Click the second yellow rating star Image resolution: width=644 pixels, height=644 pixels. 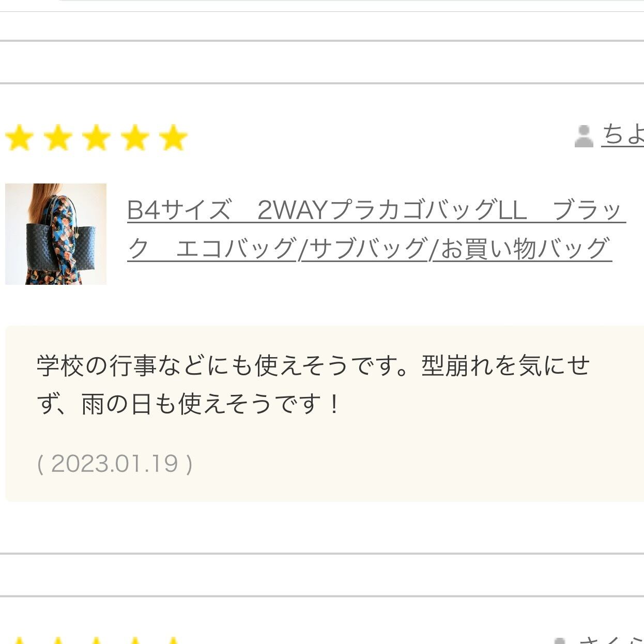tap(58, 137)
